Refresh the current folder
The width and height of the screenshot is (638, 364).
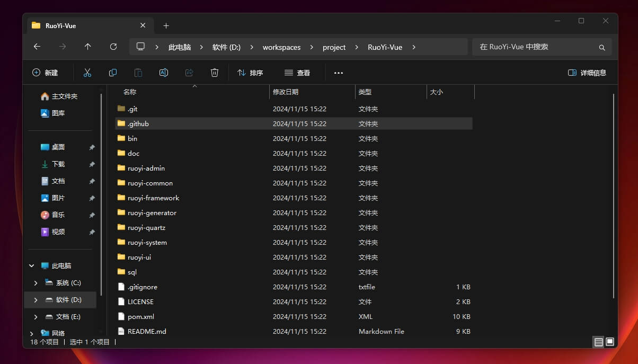(x=113, y=47)
